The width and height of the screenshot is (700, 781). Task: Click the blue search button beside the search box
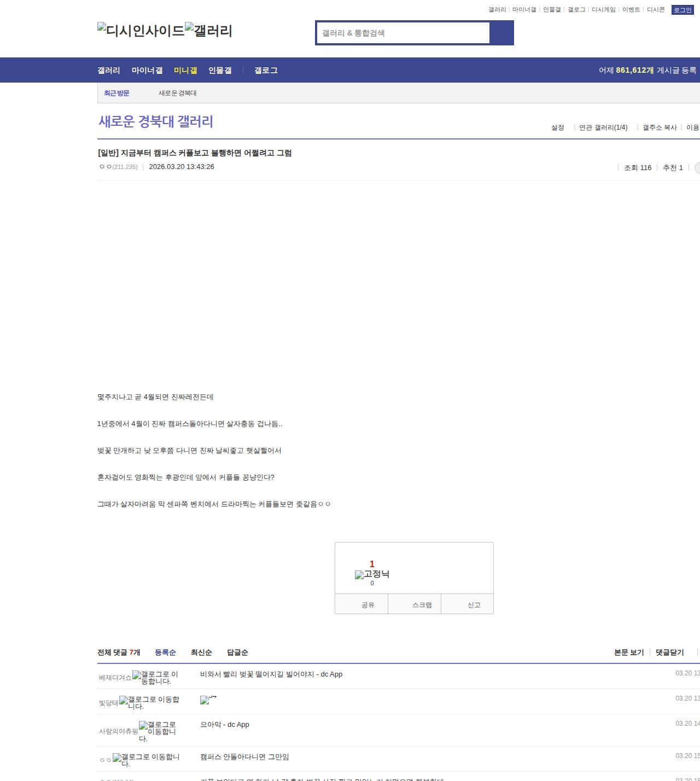click(x=501, y=33)
